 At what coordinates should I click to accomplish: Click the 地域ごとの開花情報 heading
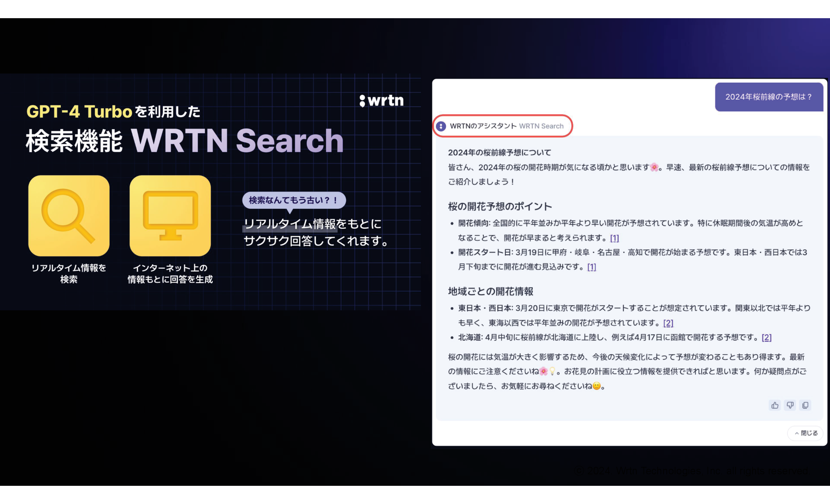490,291
